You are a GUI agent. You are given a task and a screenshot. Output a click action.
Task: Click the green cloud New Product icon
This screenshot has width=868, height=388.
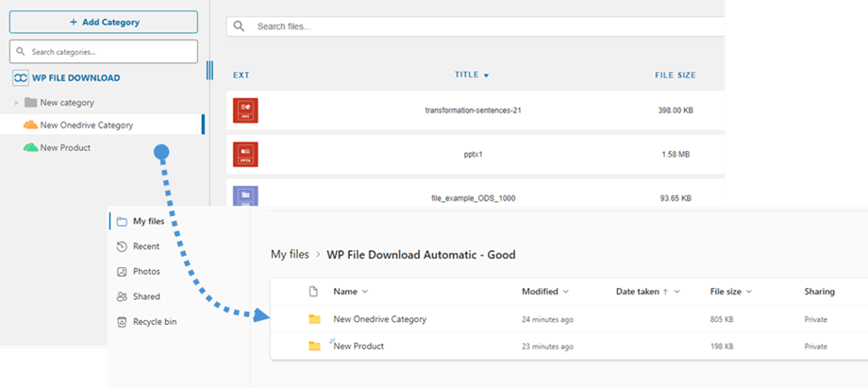(30, 148)
